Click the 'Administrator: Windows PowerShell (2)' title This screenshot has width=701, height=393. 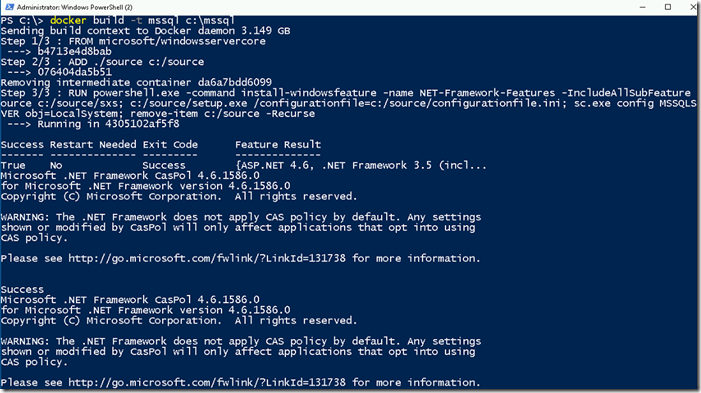tap(75, 7)
